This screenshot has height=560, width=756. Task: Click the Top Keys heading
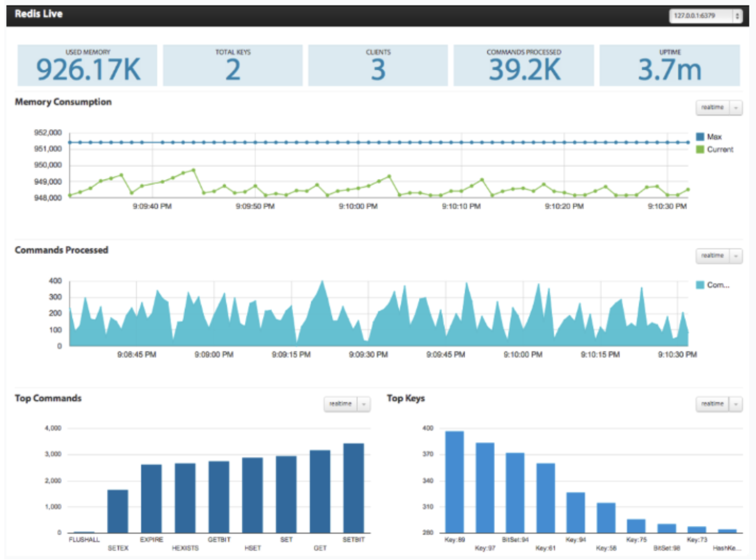tap(406, 398)
